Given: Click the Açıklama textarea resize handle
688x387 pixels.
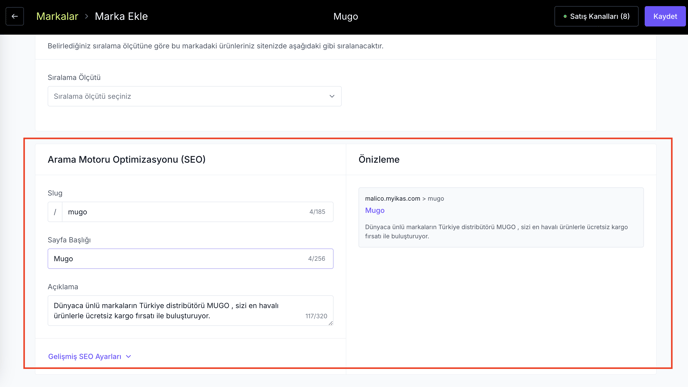Looking at the screenshot, I should point(330,323).
